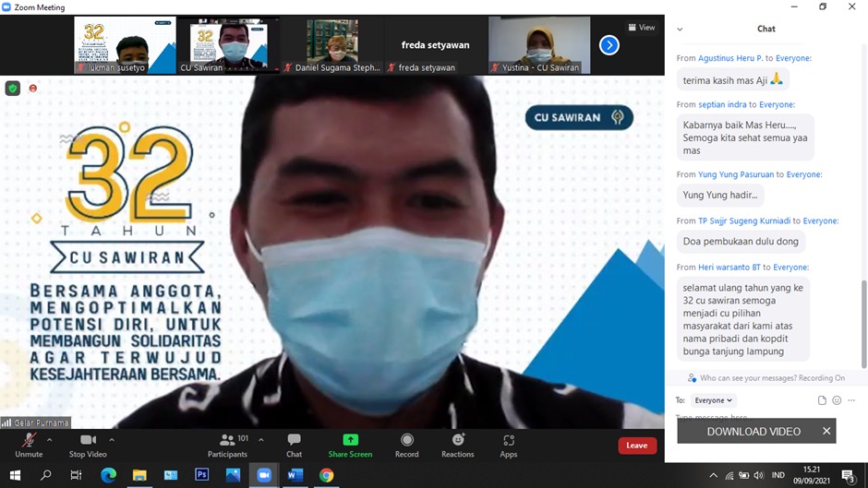This screenshot has width=868, height=488.
Task: Open chat more options ellipsis
Action: 851,400
